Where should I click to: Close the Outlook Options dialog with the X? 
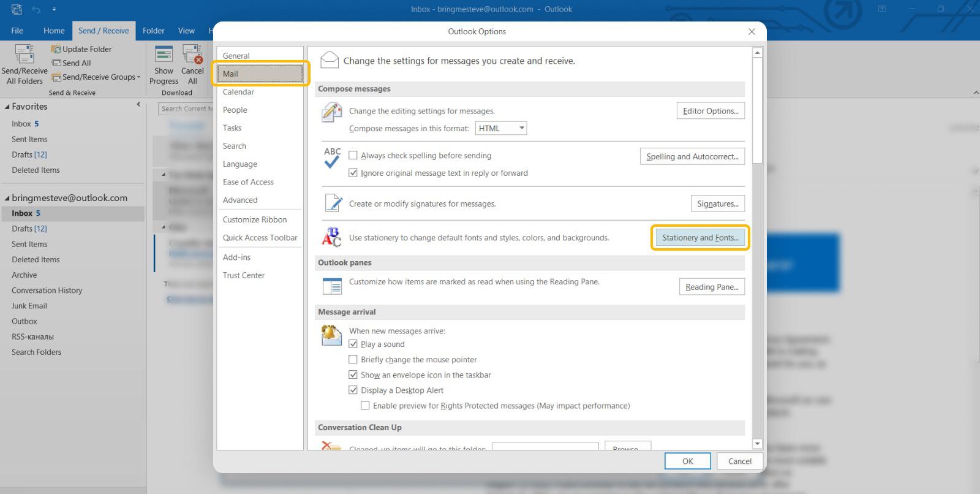[x=752, y=31]
